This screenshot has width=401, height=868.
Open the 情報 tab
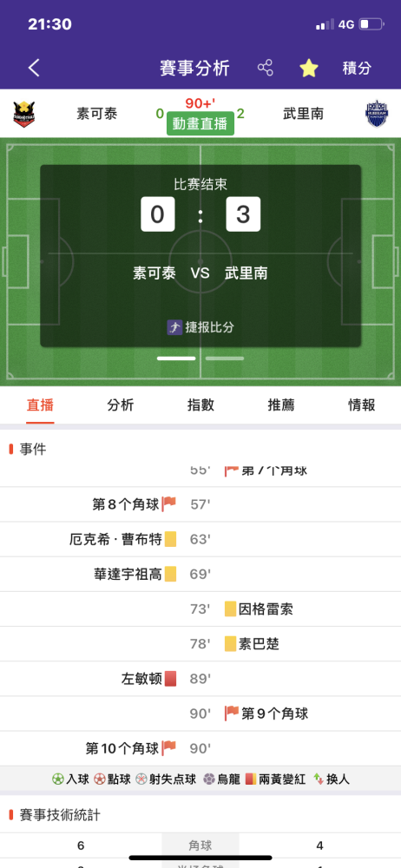pyautogui.click(x=361, y=404)
